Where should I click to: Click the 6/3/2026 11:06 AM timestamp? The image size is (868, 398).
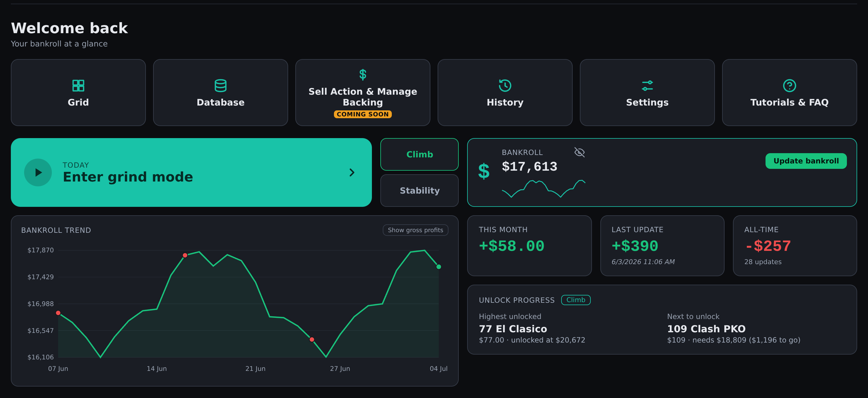click(643, 262)
